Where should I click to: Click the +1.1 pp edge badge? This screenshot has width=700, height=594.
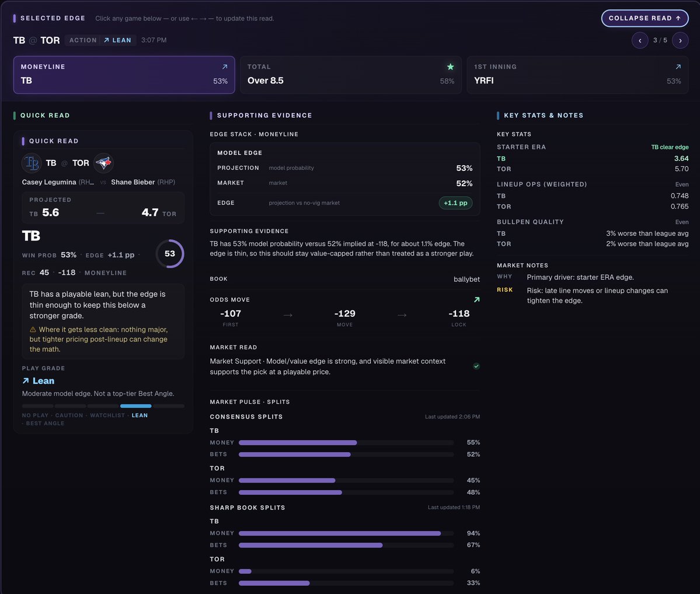pyautogui.click(x=455, y=203)
